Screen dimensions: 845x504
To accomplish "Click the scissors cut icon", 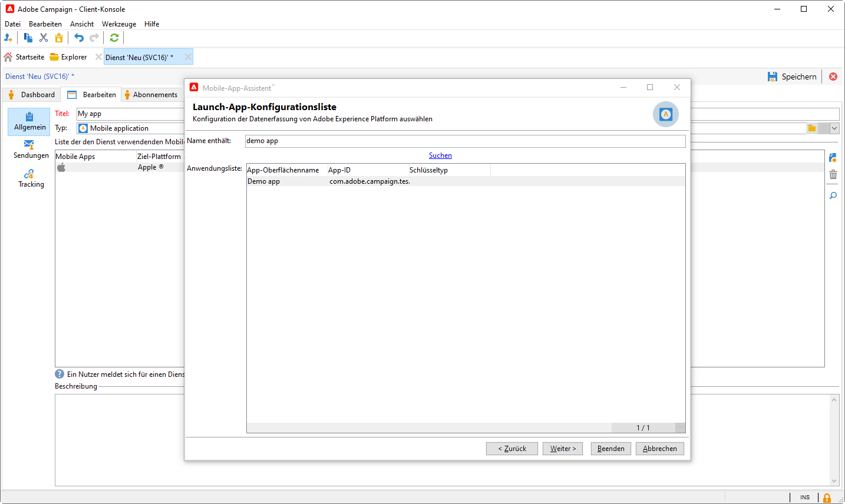I will click(x=44, y=38).
